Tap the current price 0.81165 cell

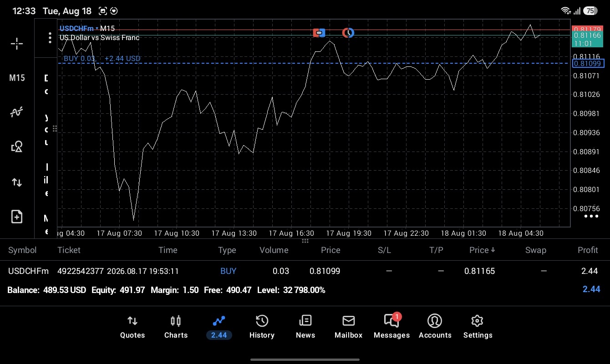click(x=480, y=271)
